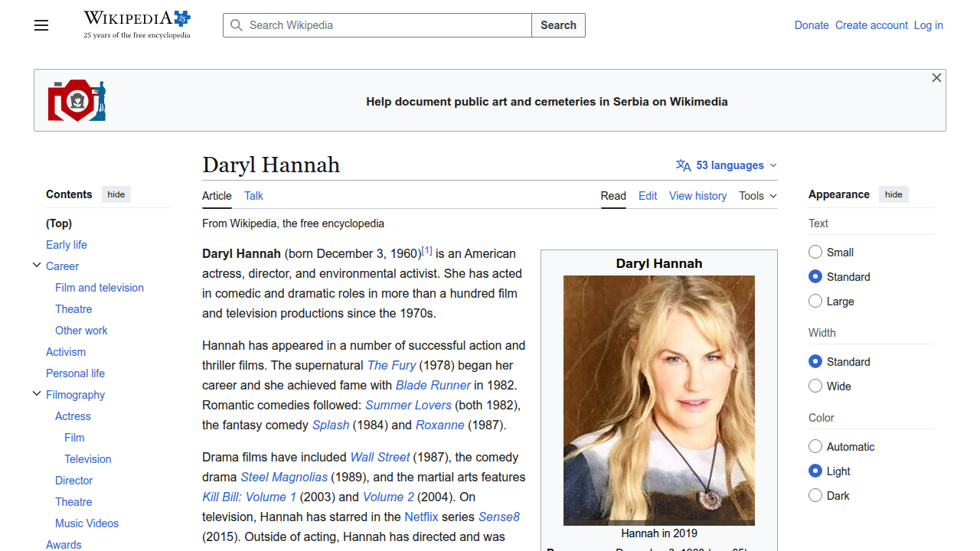The height and width of the screenshot is (551, 980).
Task: Select Wide width option
Action: coord(815,386)
